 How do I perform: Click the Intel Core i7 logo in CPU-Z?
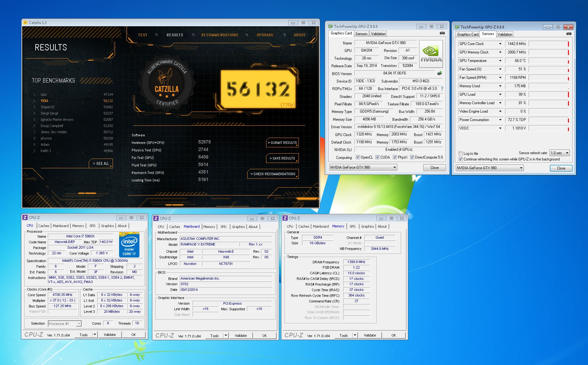click(129, 245)
